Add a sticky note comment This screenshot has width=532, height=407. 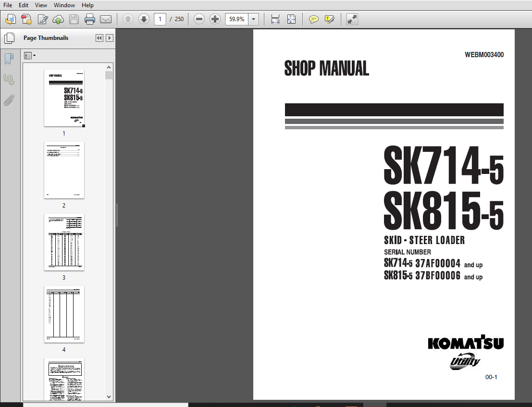(x=313, y=19)
